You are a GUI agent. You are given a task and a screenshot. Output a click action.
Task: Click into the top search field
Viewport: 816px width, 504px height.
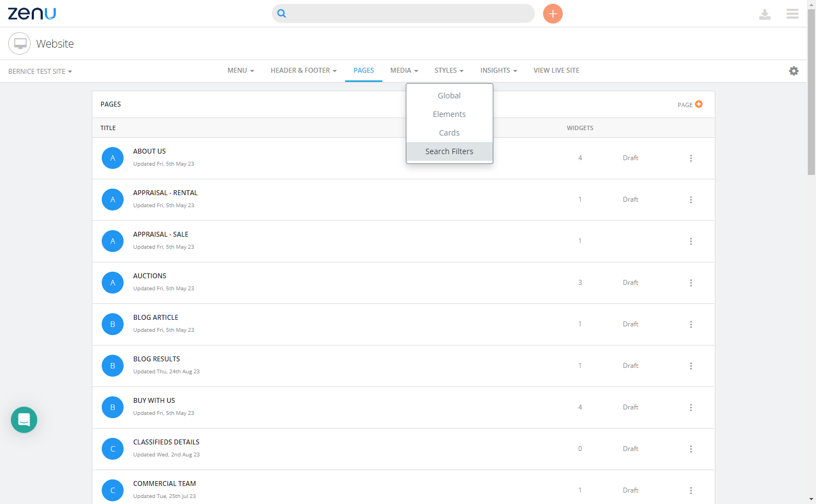coord(403,14)
